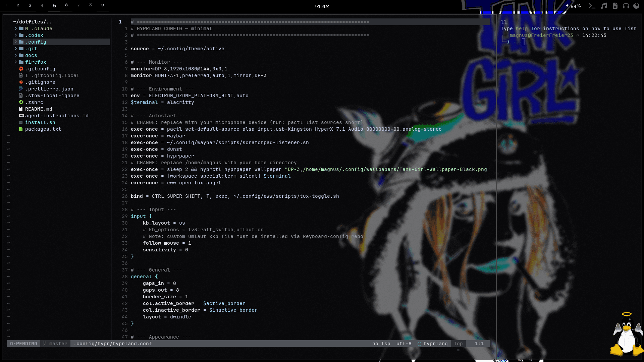Open install.sh file name in the tree
644x362 pixels.
[x=40, y=122]
